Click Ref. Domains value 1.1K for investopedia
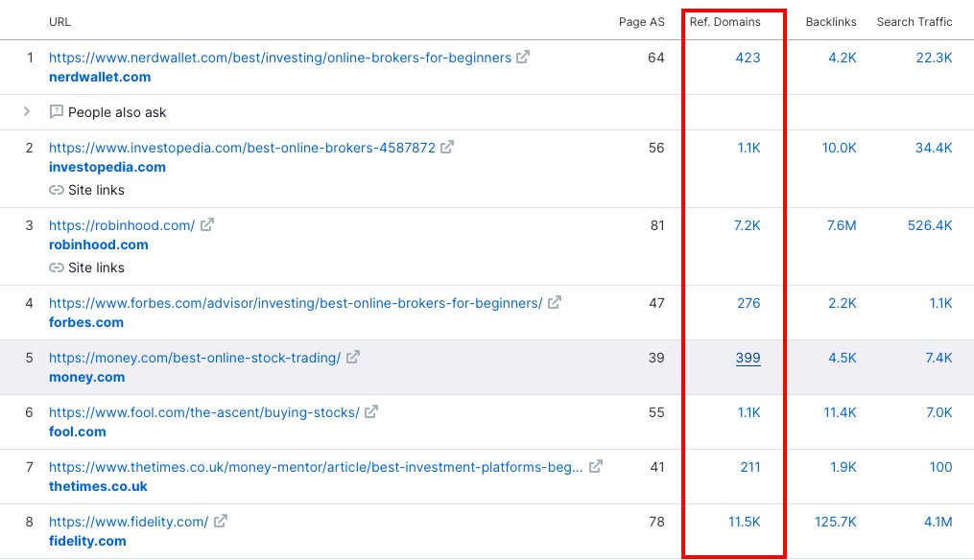This screenshot has width=974, height=560. [x=749, y=148]
